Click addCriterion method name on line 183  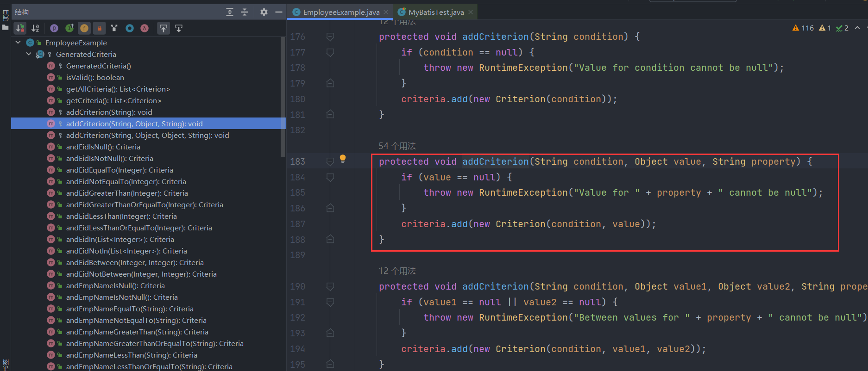click(x=496, y=161)
